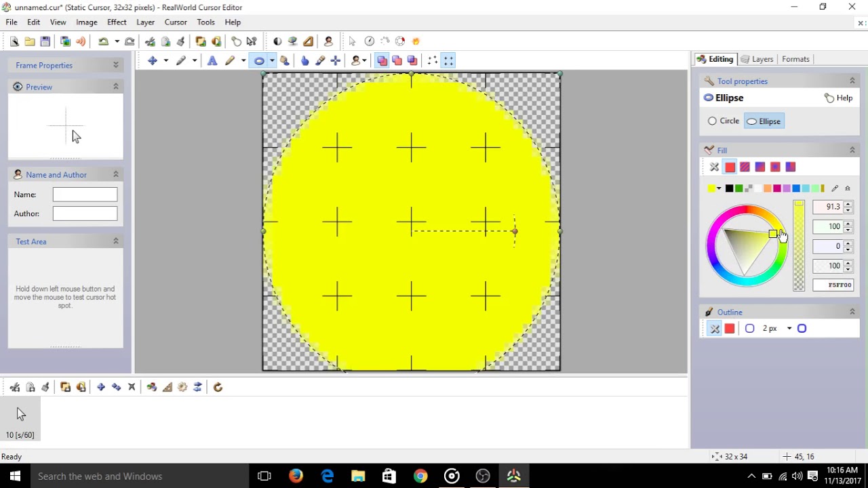Collapse the Preview panel
The width and height of the screenshot is (868, 488).
[116, 87]
